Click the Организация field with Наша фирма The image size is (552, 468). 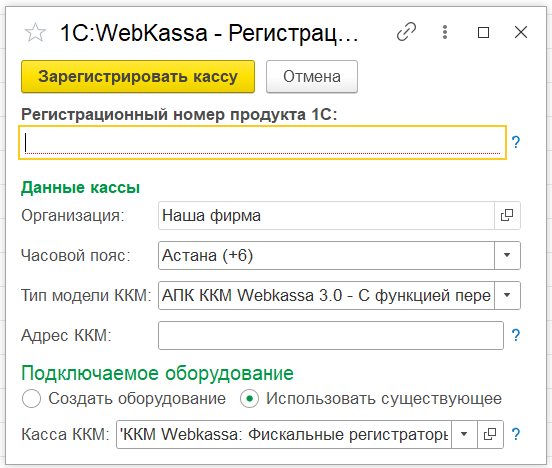pos(326,216)
